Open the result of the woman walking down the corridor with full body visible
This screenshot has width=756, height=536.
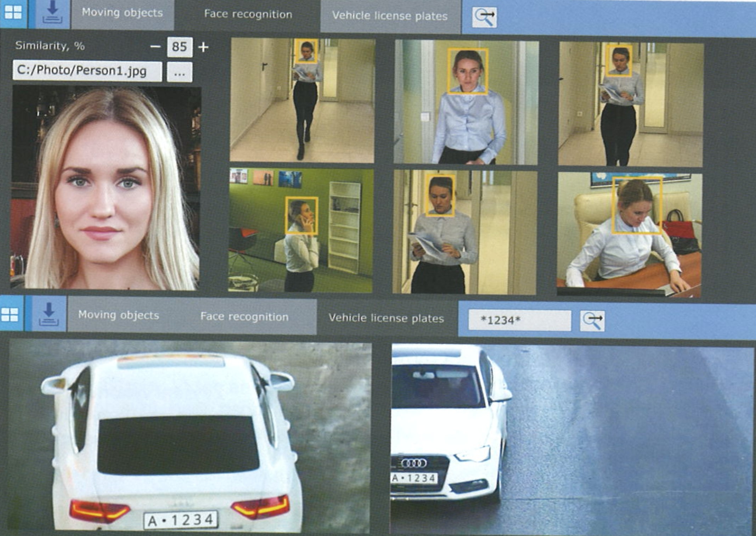pyautogui.click(x=302, y=101)
